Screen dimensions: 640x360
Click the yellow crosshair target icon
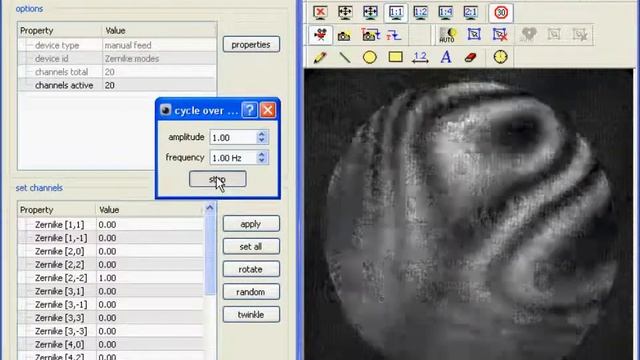click(500, 57)
